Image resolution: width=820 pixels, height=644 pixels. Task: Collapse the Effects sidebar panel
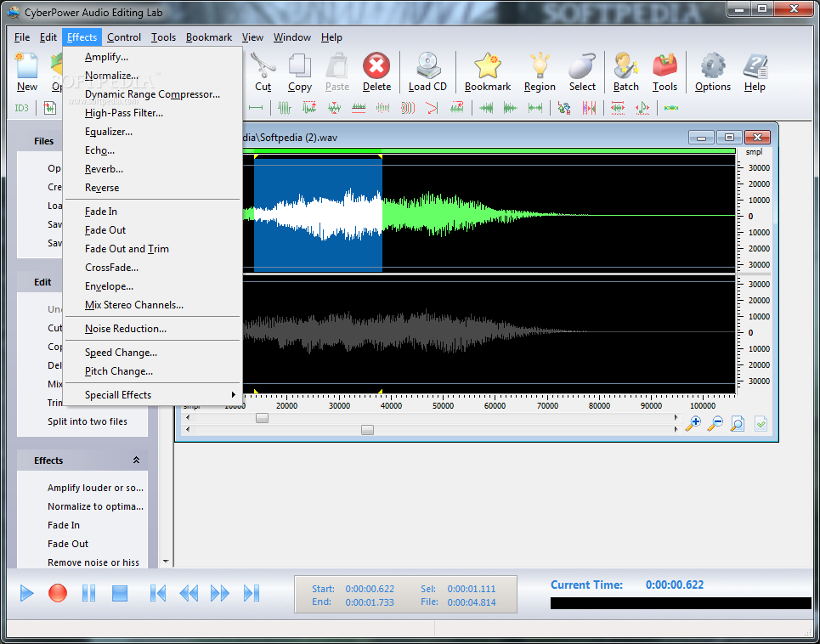(x=136, y=460)
